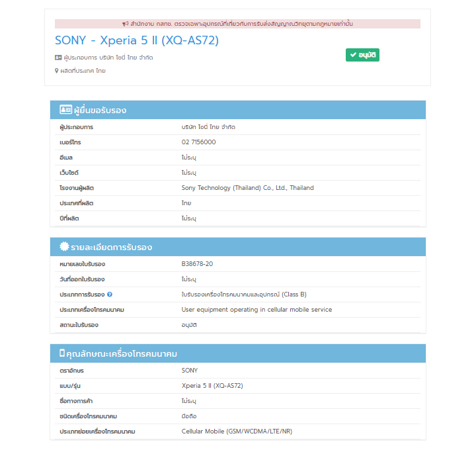
Task: Click the green อนุมัติ status button
Action: pyautogui.click(x=362, y=55)
